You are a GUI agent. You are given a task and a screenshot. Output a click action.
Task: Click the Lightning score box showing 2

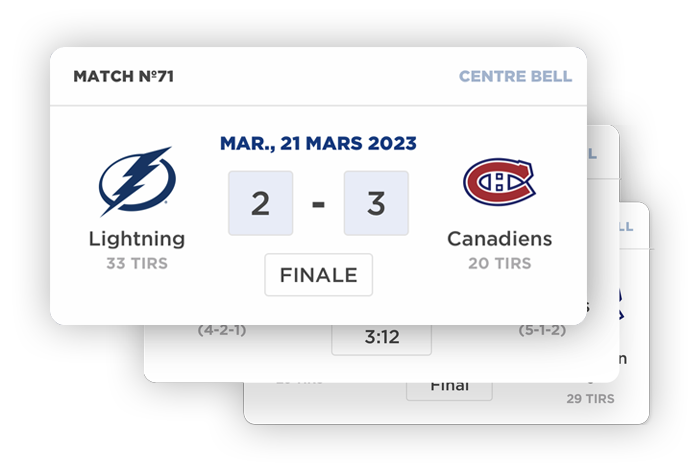pyautogui.click(x=260, y=203)
